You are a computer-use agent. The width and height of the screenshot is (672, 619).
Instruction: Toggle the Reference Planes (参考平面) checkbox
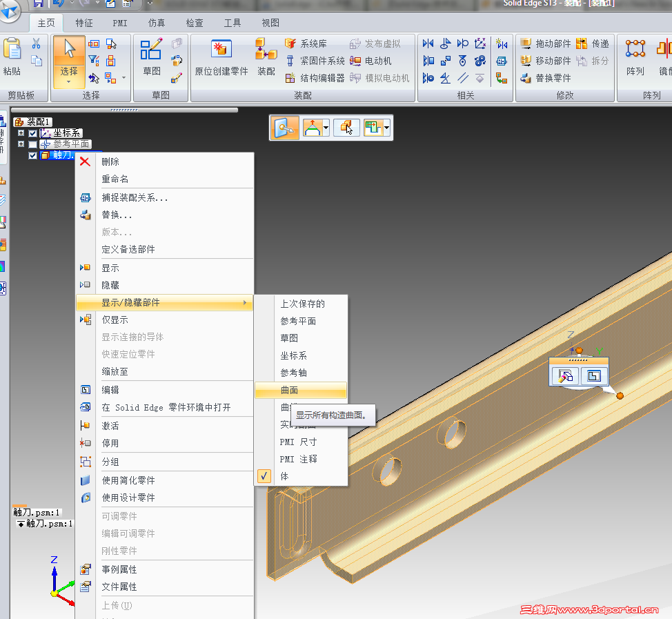point(32,144)
